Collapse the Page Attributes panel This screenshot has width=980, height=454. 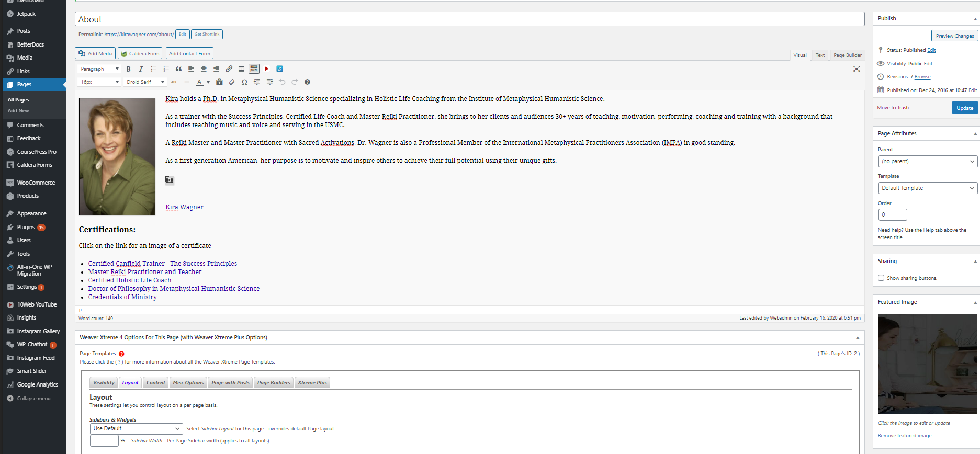coord(975,134)
